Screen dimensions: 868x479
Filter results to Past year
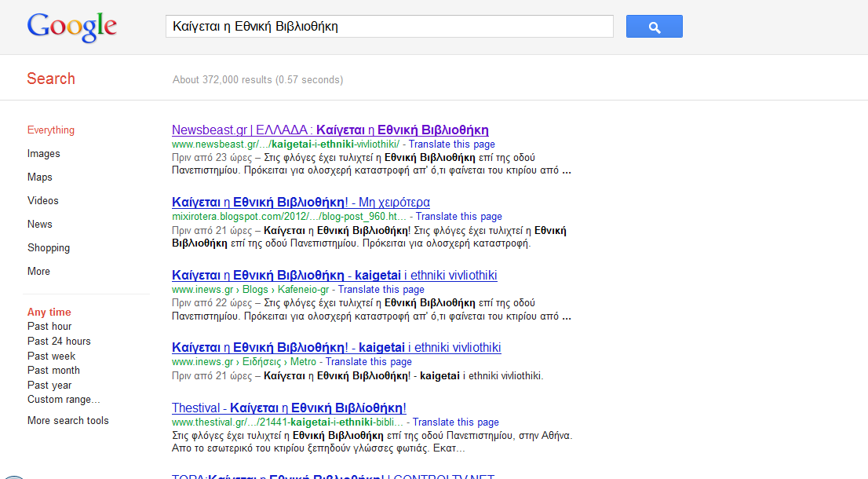[x=49, y=385]
